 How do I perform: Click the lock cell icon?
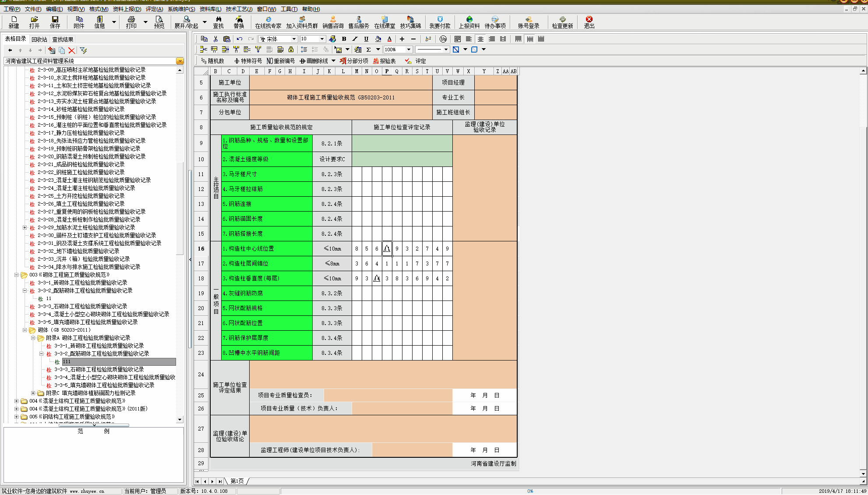tap(291, 49)
